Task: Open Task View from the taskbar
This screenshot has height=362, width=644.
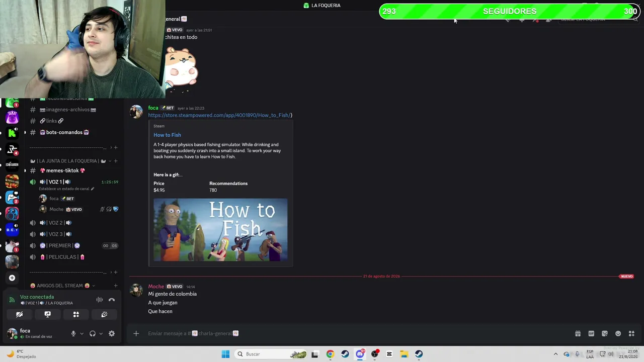Action: pos(315,354)
